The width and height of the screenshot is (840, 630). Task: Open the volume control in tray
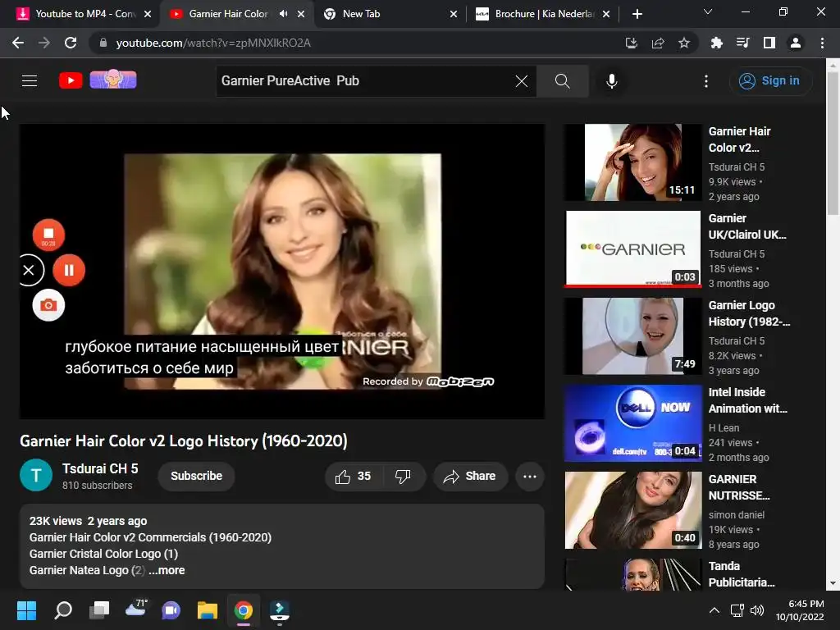pos(757,610)
